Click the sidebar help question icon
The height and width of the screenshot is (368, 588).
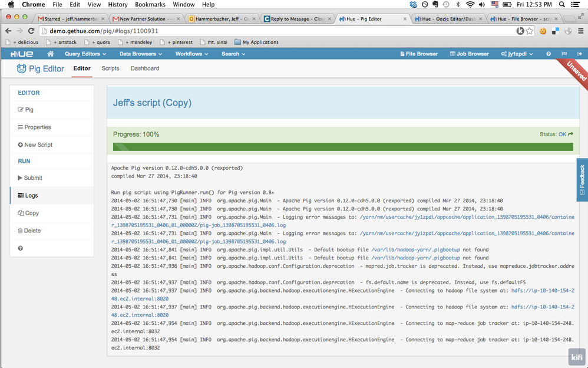tap(20, 248)
